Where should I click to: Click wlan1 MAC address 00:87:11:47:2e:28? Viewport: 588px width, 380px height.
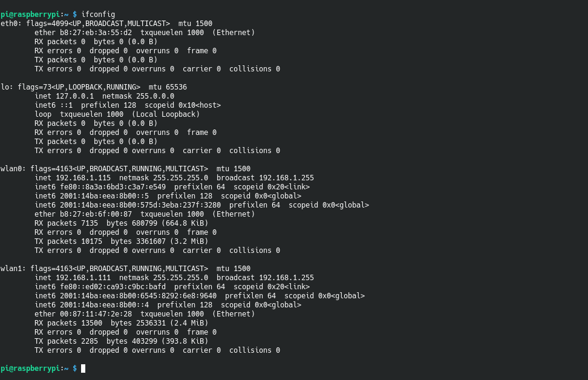pyautogui.click(x=96, y=314)
